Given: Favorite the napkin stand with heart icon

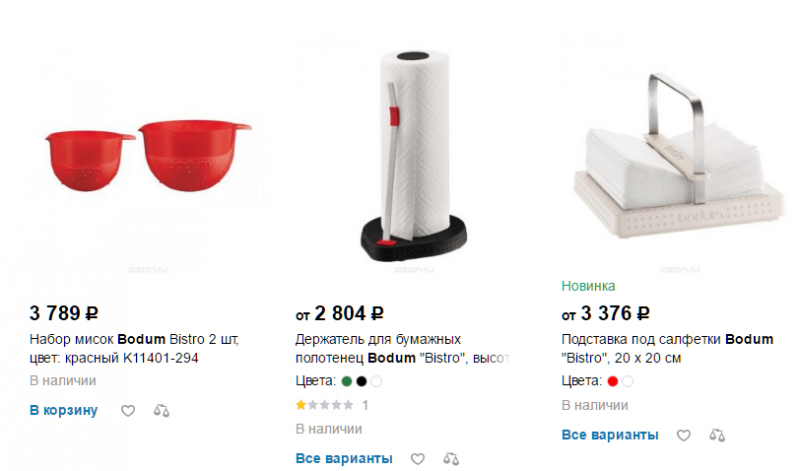Looking at the screenshot, I should pyautogui.click(x=684, y=435).
